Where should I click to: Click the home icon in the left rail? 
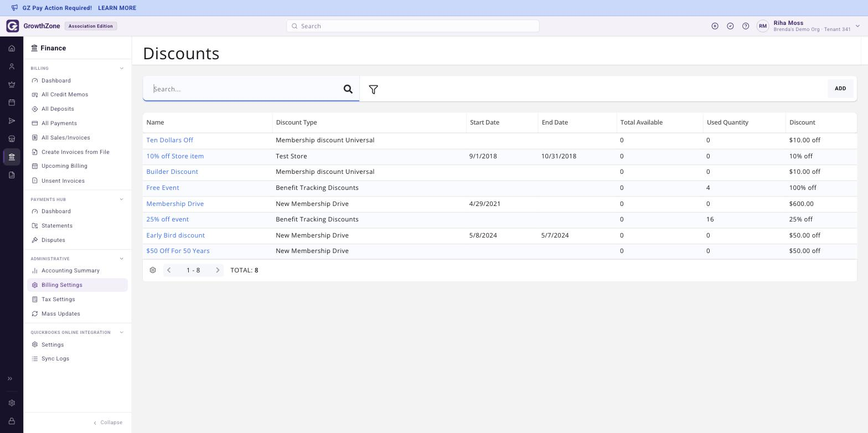click(x=12, y=48)
